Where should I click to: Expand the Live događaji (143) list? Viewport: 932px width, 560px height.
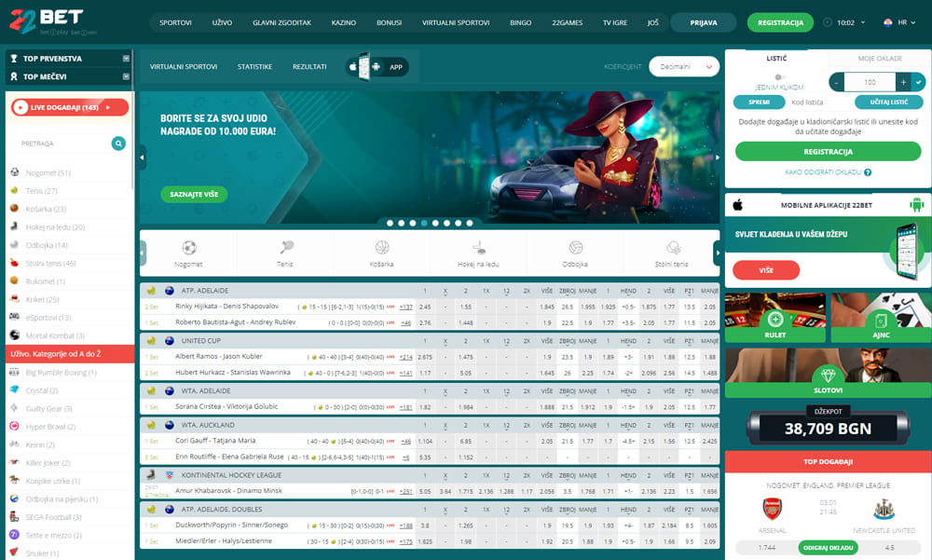(70, 107)
